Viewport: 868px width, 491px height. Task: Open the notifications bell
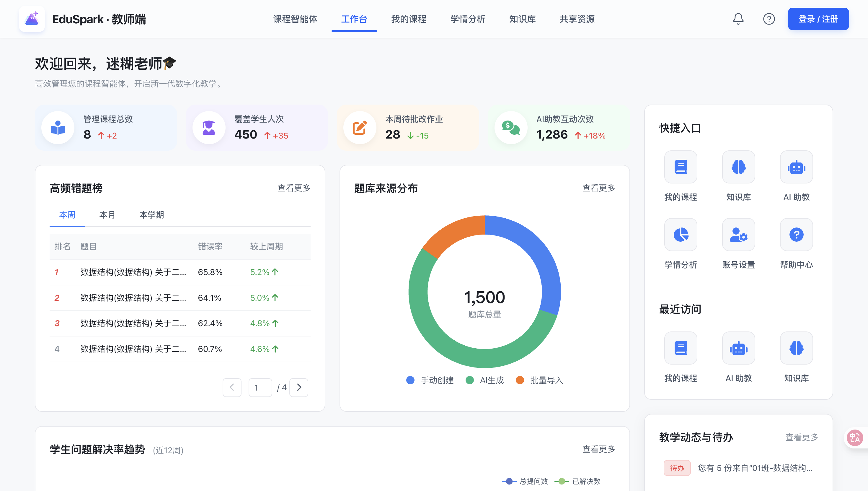point(738,19)
